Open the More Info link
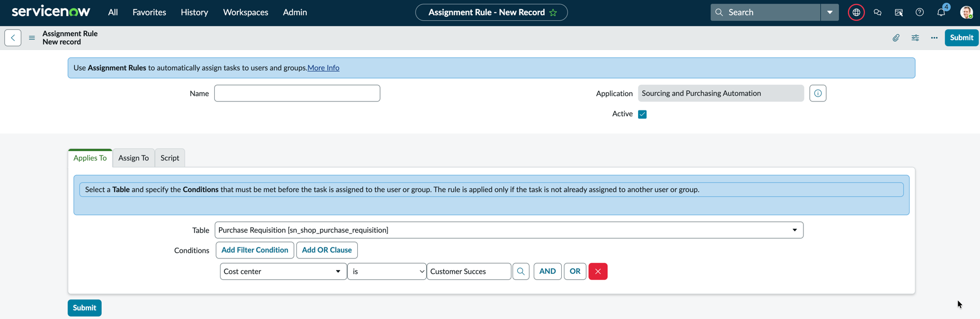 pos(323,68)
